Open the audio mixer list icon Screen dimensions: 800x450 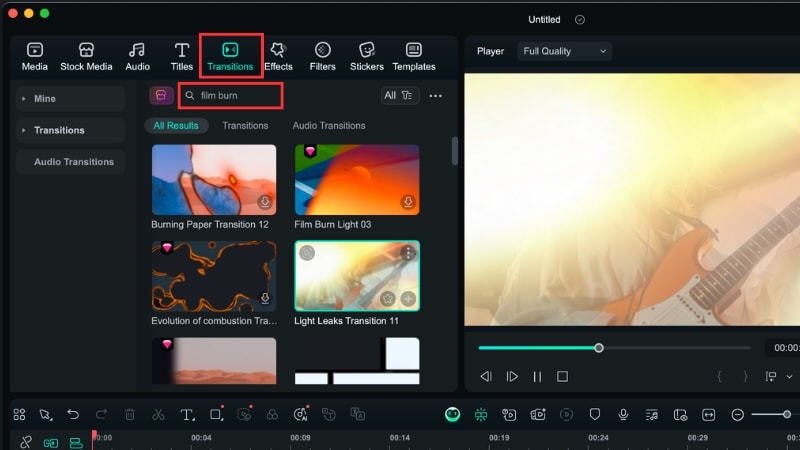click(652, 415)
